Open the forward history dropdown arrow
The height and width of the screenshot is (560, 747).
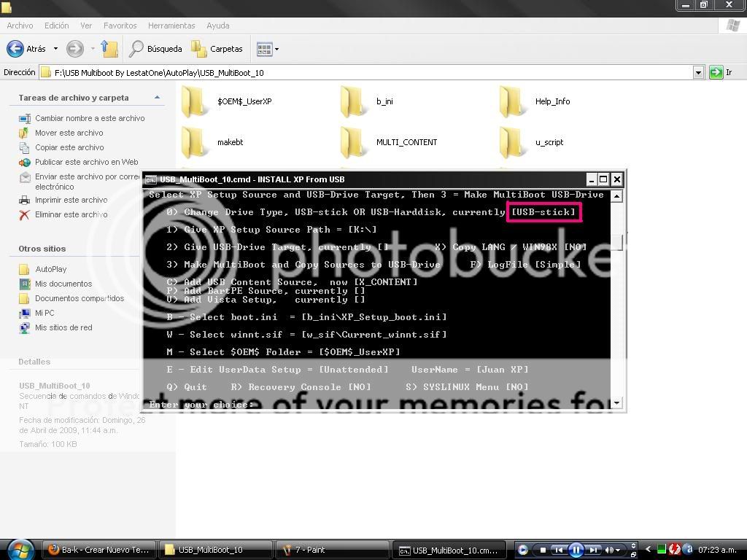coord(93,49)
